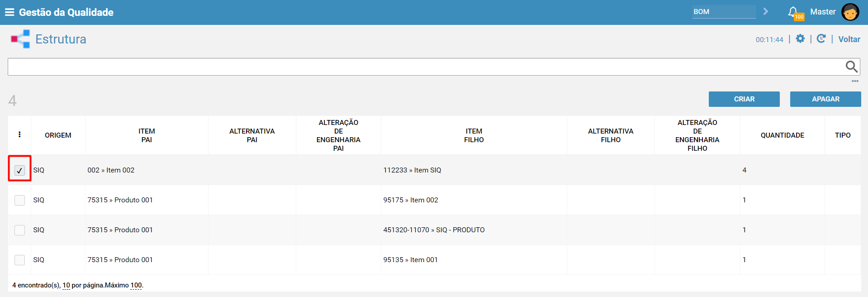Viewport: 868px width, 297px height.
Task: Click the APAGAR button
Action: pos(825,99)
